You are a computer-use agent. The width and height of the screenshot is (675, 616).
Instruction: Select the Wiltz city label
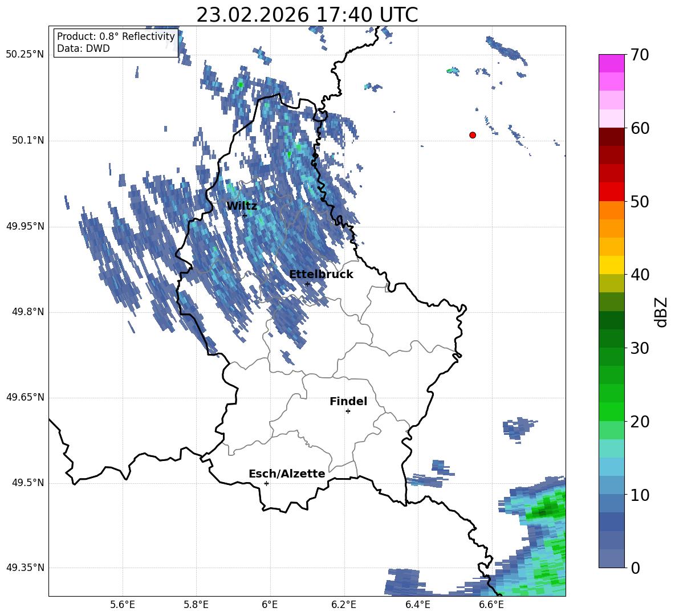point(242,206)
